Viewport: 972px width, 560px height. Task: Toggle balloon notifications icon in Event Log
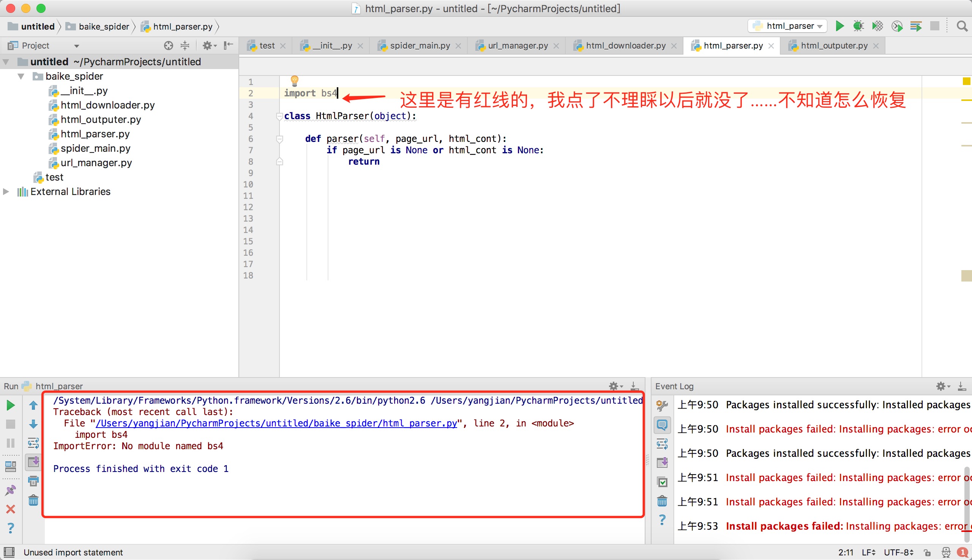click(662, 425)
